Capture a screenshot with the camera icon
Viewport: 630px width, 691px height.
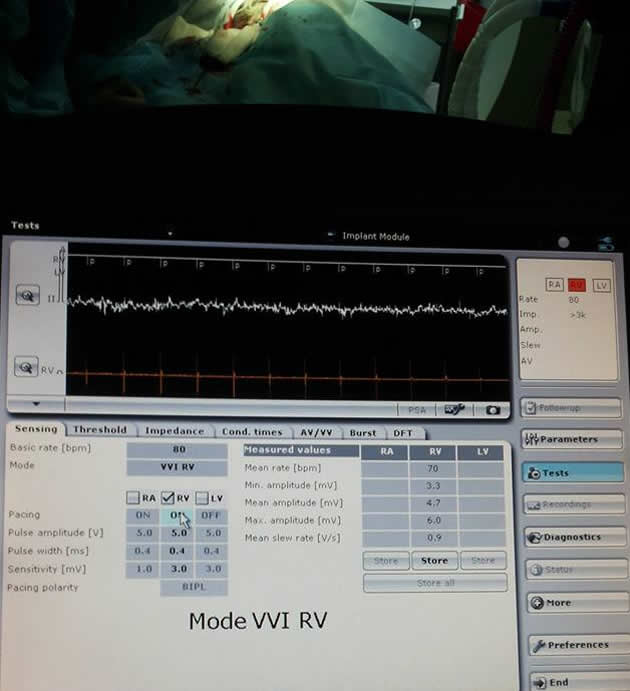tap(493, 410)
